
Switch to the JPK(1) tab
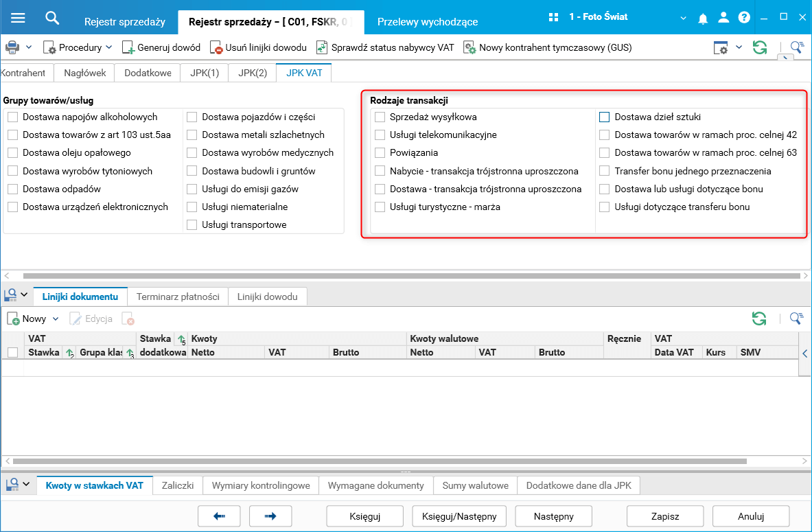coord(205,73)
